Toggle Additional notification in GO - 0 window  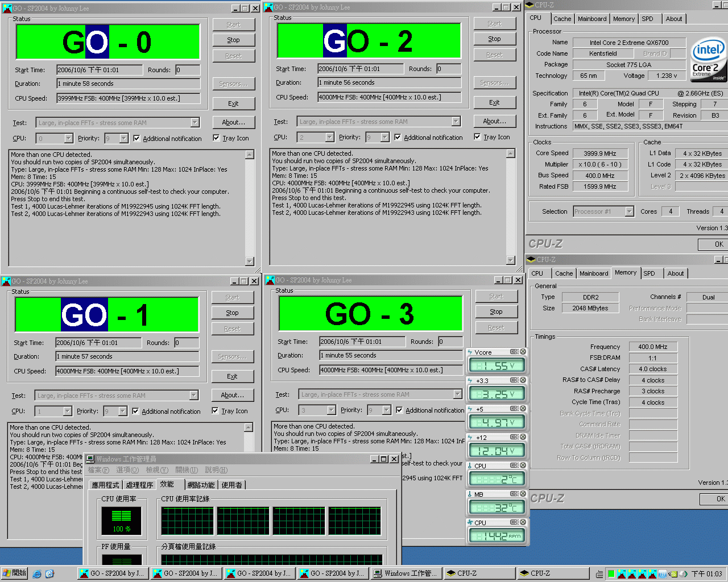136,138
